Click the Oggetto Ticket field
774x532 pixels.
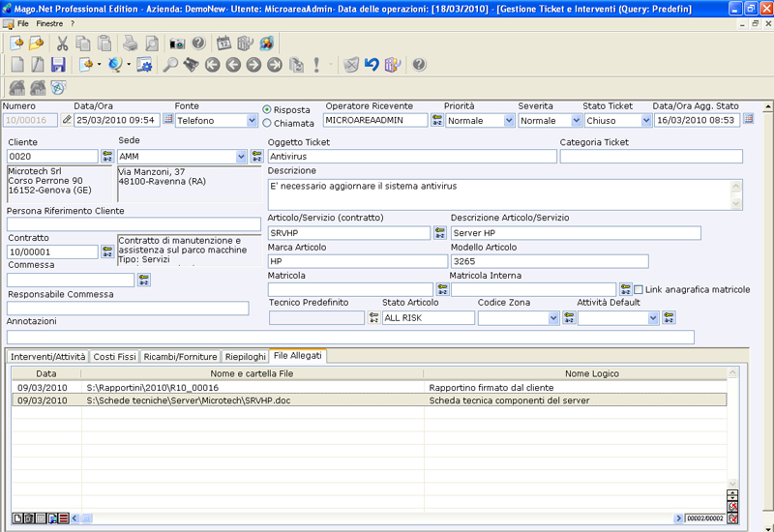coord(412,157)
